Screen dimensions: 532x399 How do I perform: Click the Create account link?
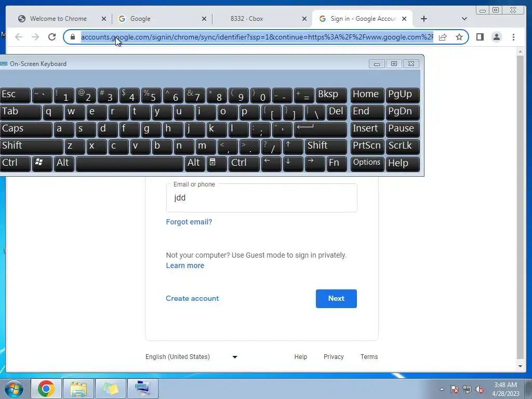192,299
